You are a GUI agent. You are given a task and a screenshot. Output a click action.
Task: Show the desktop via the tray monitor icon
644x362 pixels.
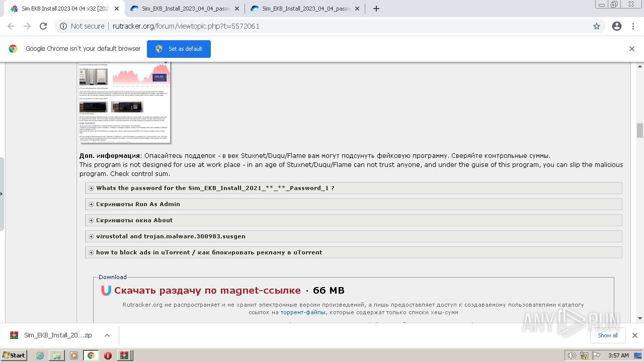click(637, 355)
